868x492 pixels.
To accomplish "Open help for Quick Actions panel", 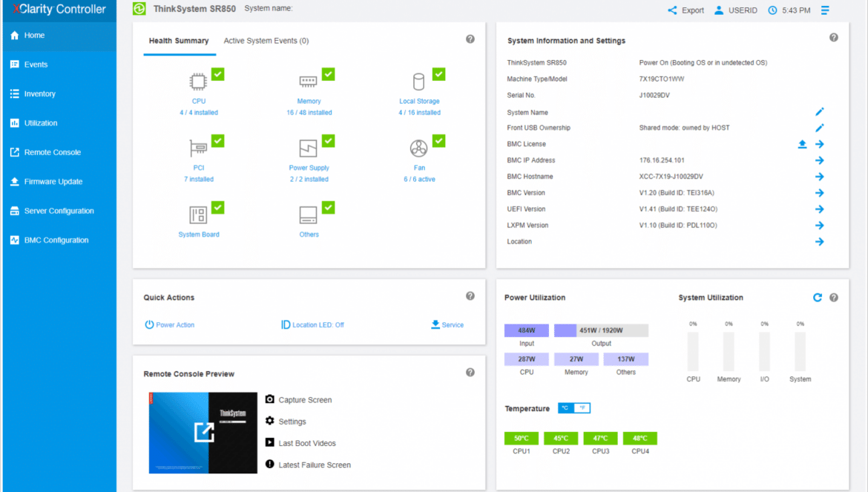I will tap(470, 296).
